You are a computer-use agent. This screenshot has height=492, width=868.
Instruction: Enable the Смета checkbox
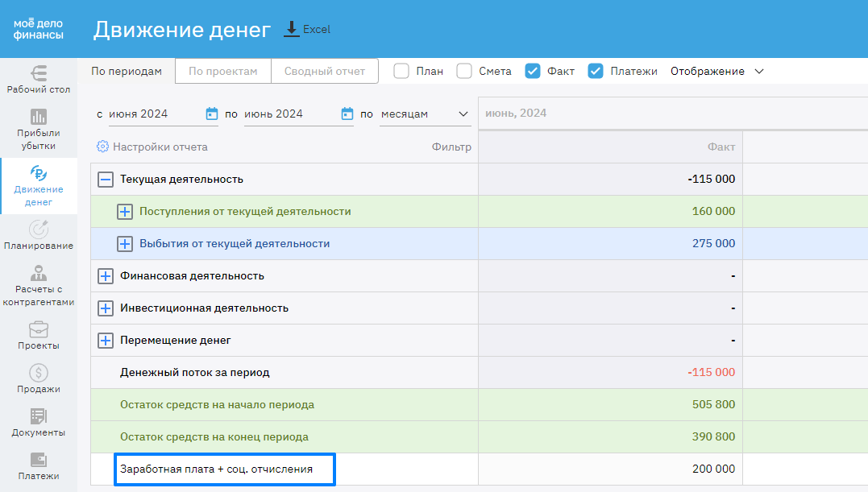(x=464, y=71)
